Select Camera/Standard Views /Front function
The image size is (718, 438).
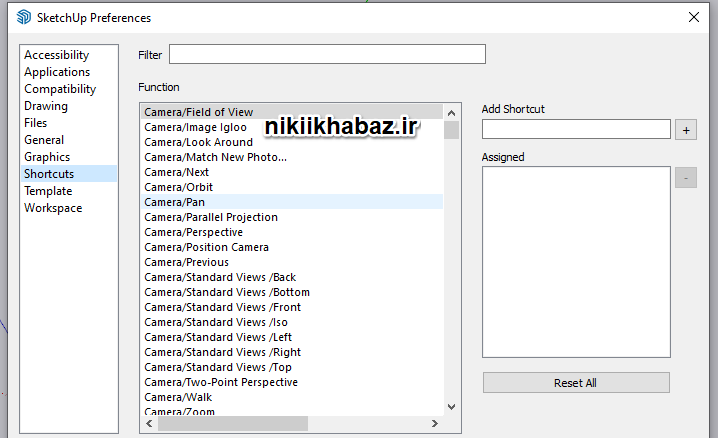click(292, 308)
